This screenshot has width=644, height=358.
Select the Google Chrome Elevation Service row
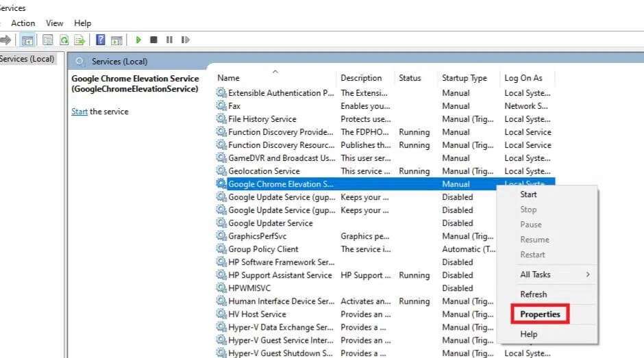click(385, 184)
